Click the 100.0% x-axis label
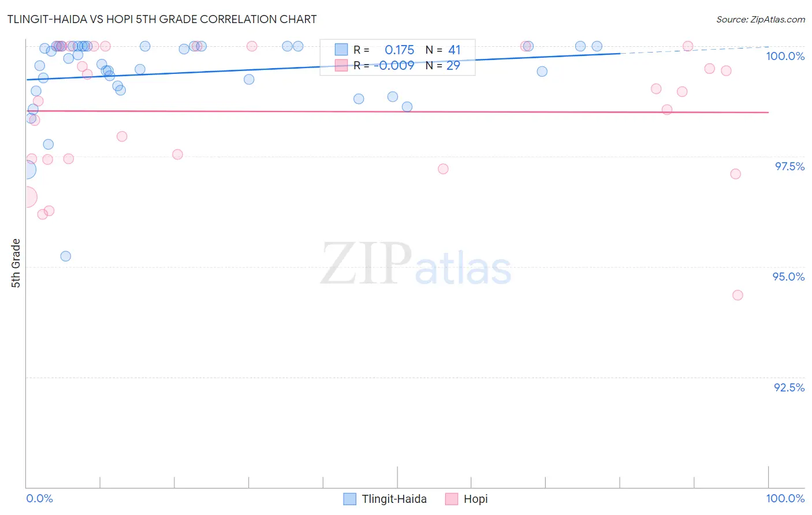 pos(785,498)
